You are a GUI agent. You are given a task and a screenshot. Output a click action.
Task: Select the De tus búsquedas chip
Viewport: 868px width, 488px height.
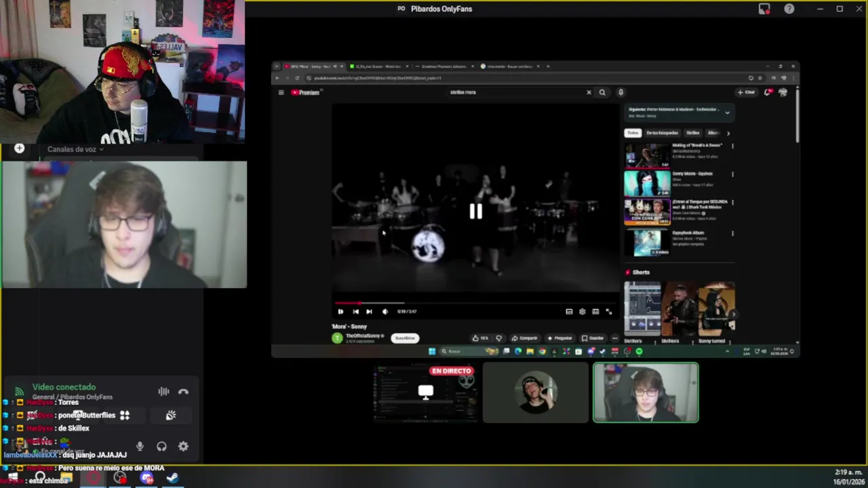[x=662, y=133]
